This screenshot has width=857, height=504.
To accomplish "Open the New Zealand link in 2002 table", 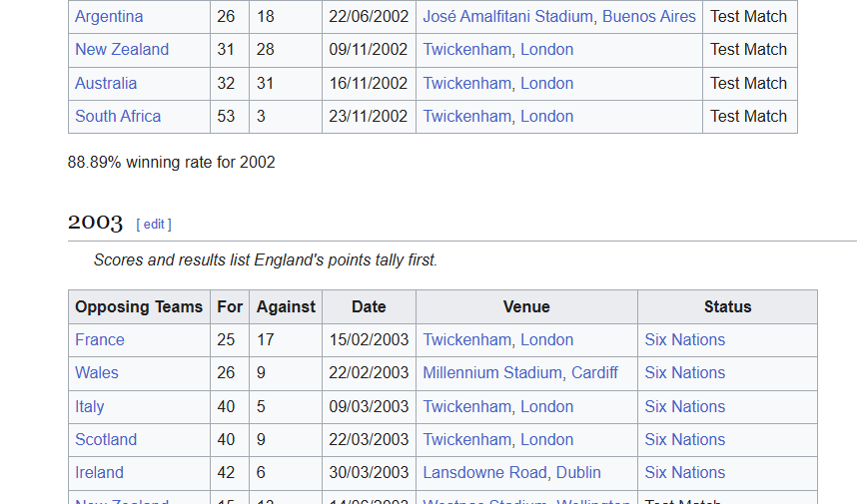I will (122, 50).
